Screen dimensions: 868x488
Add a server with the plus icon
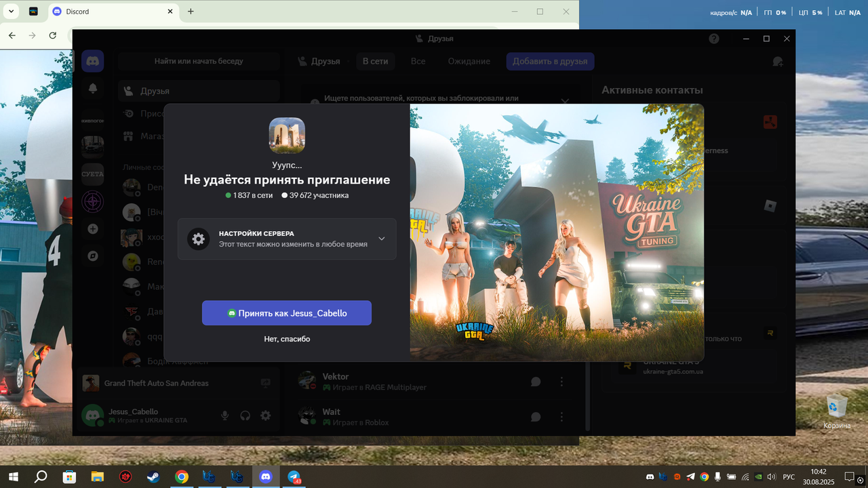(93, 229)
